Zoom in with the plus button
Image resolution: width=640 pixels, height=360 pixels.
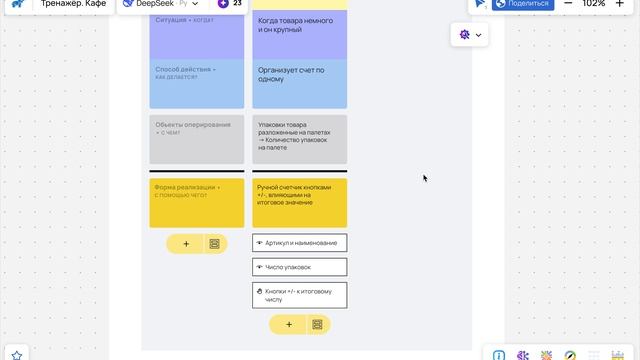click(x=620, y=3)
